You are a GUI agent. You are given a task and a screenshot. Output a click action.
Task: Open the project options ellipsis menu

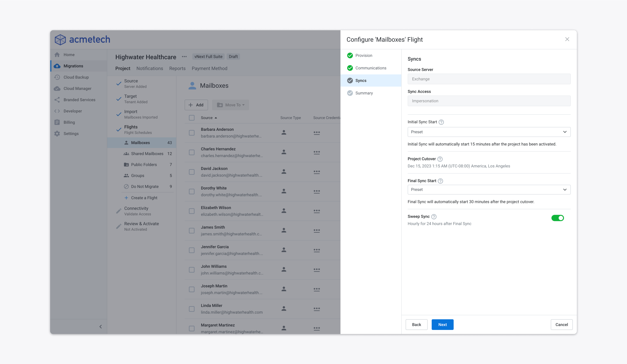click(184, 57)
